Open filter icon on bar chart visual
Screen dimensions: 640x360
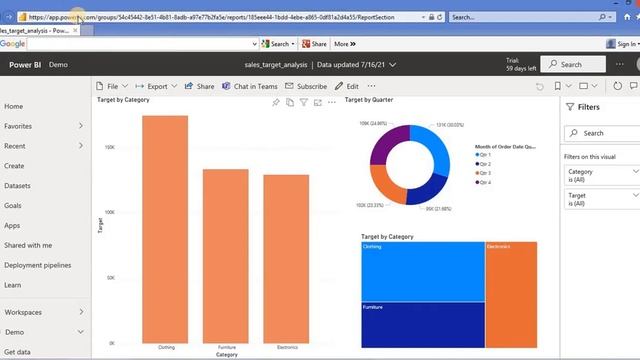(x=304, y=102)
